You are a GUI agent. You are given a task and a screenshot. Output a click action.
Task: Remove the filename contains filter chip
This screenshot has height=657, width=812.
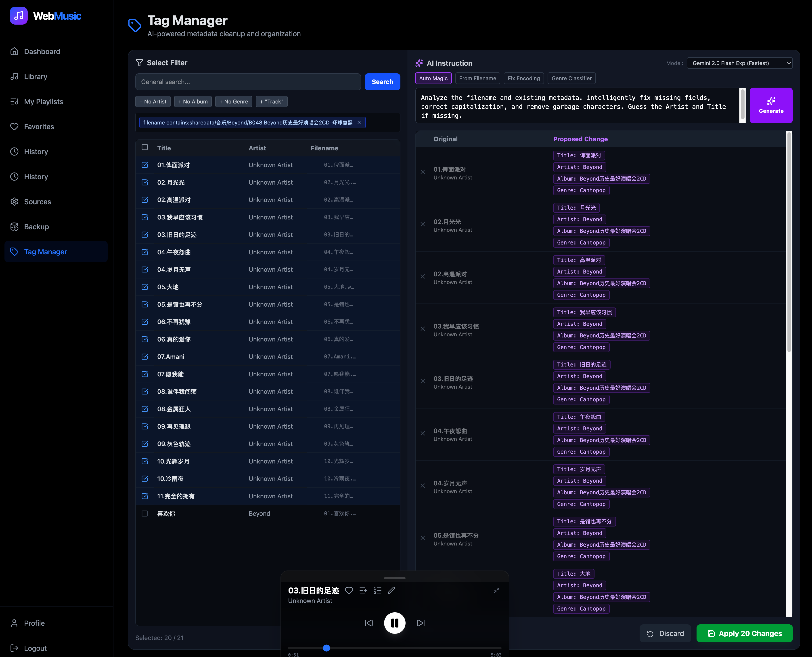359,123
